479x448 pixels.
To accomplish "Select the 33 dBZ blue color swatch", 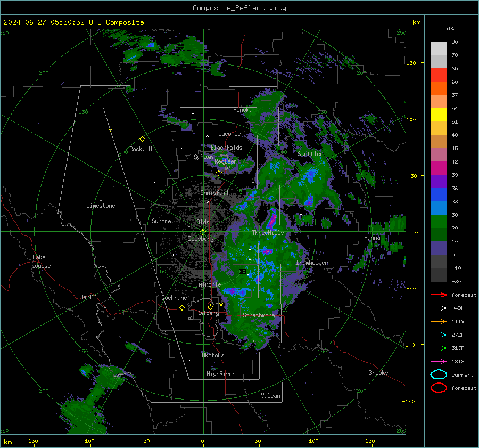I will click(x=439, y=208).
